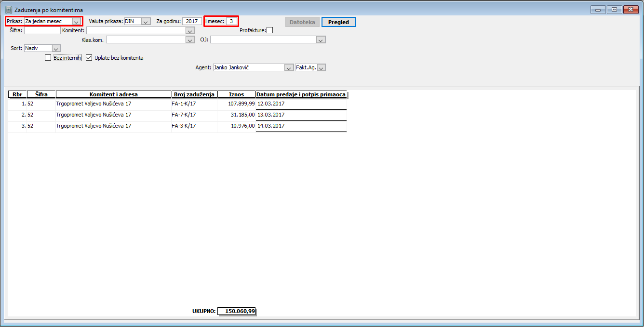Click the date 12.03.2017
Screen dimensions: 644x327
(x=271, y=104)
